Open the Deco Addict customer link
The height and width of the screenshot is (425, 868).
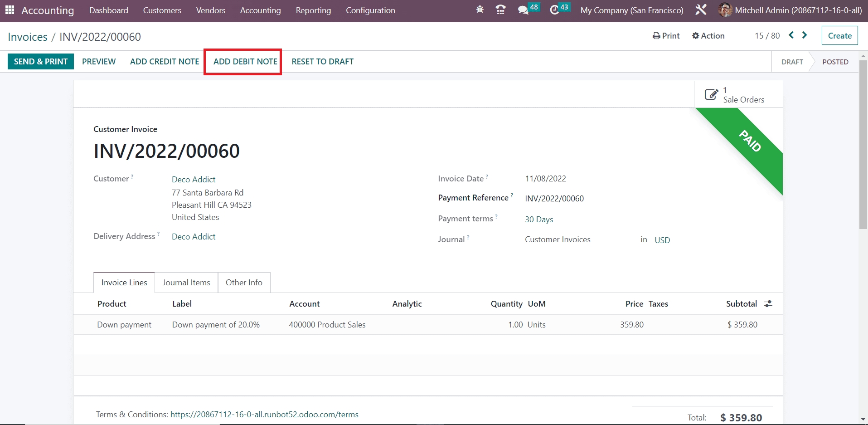(194, 180)
